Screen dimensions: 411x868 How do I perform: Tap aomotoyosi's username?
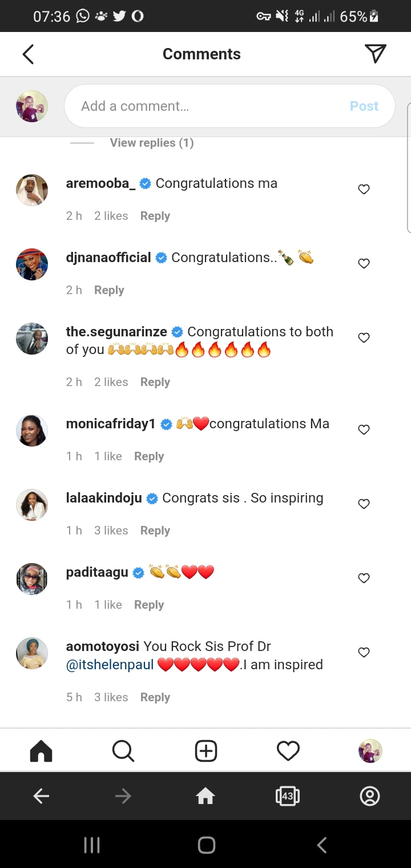point(102,646)
